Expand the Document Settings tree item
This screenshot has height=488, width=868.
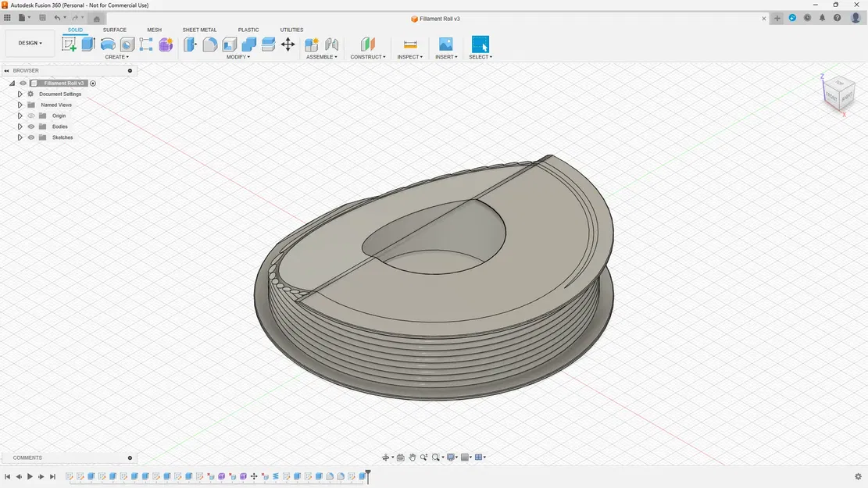click(20, 94)
